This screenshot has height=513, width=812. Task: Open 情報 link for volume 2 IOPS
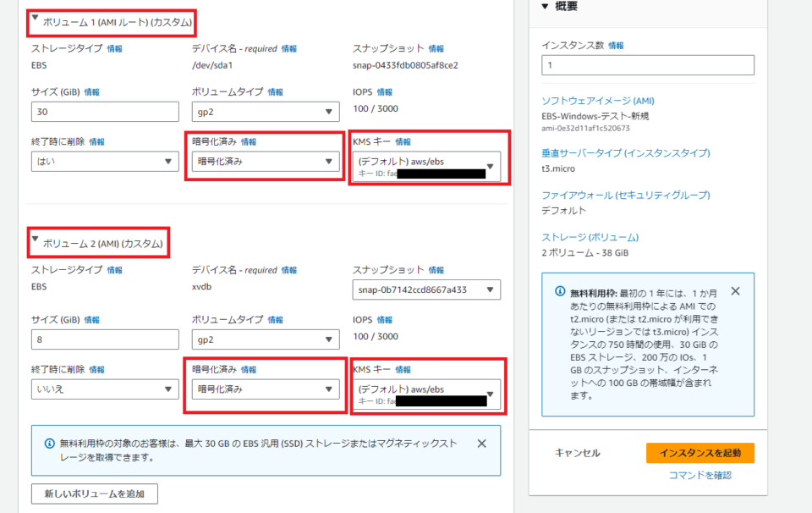coord(384,320)
